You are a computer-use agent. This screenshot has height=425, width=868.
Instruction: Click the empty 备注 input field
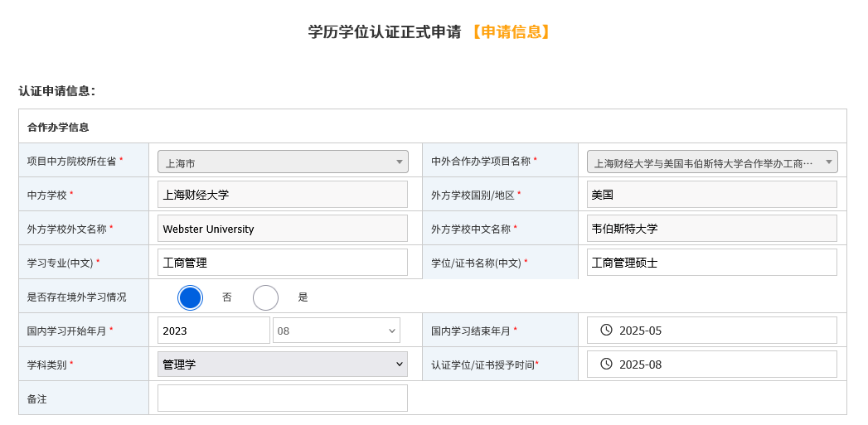[x=283, y=398]
